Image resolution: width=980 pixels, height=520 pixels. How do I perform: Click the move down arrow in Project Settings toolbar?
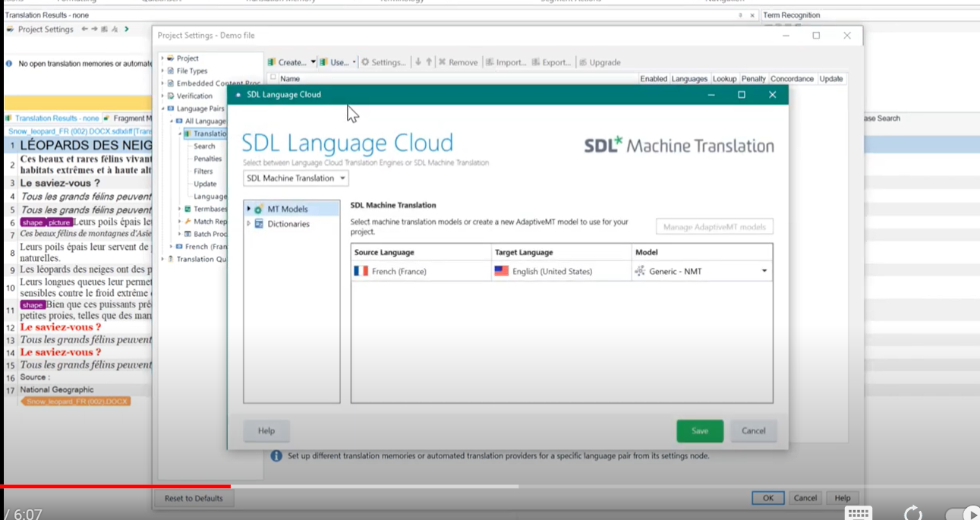coord(418,62)
